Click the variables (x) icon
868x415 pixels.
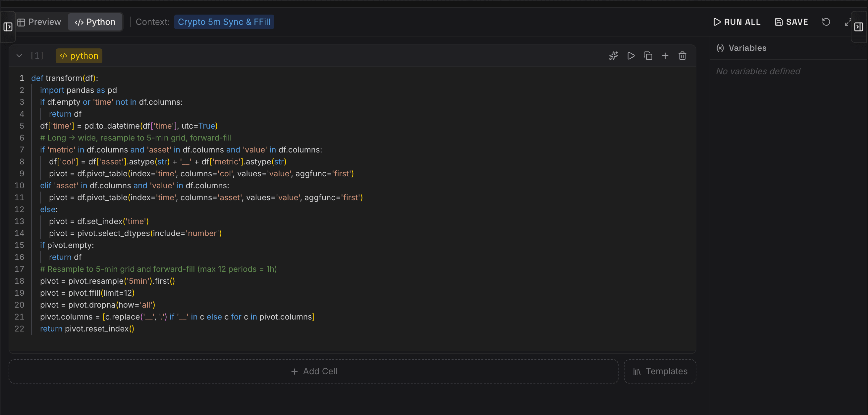pyautogui.click(x=720, y=48)
